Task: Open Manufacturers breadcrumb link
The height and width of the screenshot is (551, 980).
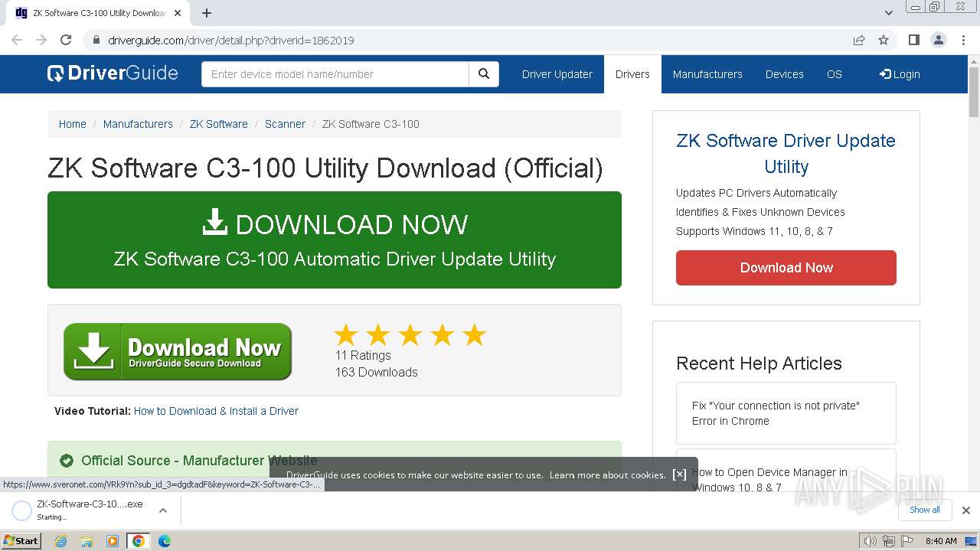Action: click(138, 124)
